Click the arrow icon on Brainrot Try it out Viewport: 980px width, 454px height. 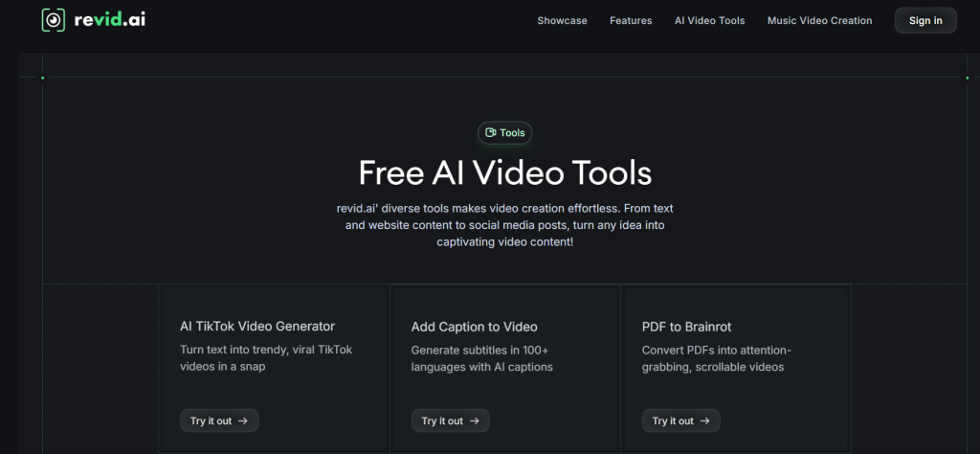point(705,420)
